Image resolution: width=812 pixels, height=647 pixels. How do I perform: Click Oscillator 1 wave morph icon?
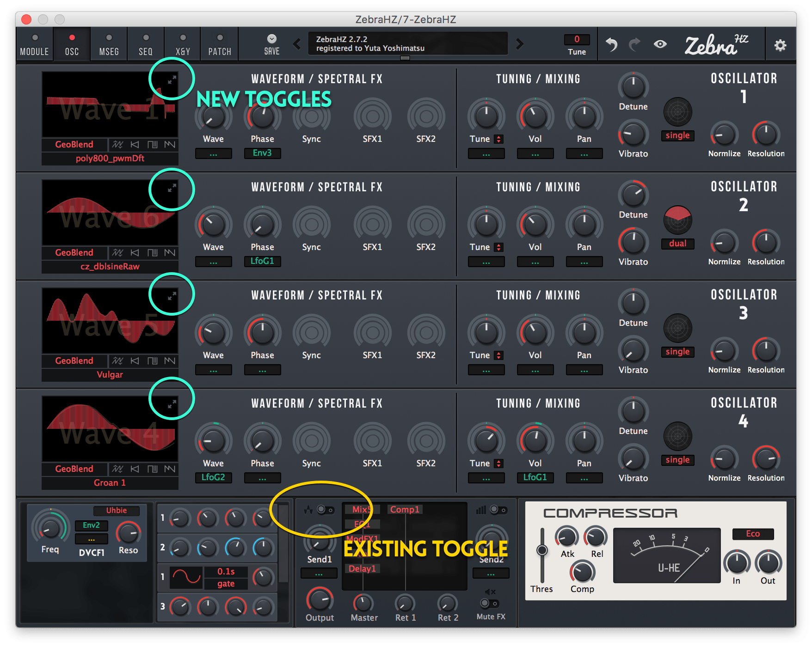(x=117, y=145)
